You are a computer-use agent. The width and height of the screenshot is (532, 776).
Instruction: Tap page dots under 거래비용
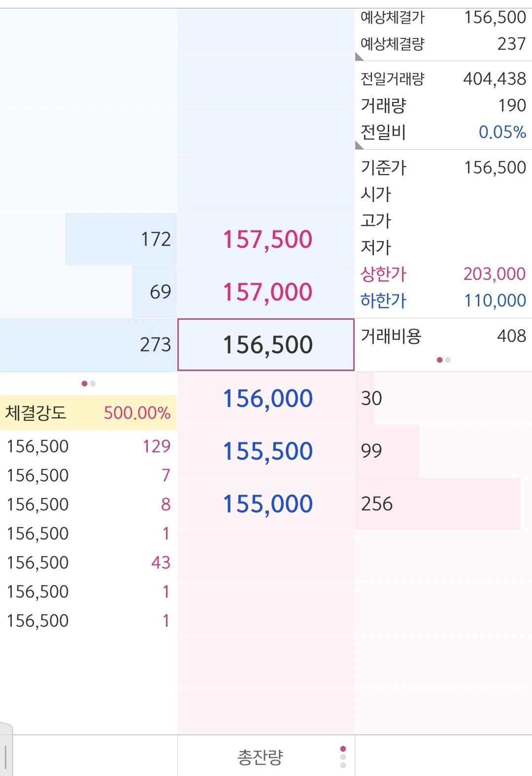click(x=443, y=360)
